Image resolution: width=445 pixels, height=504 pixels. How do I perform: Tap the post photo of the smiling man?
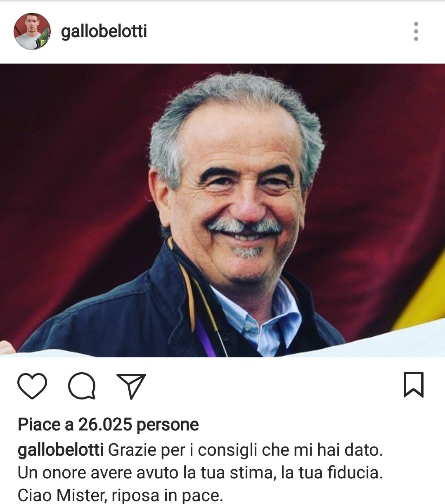tap(222, 210)
